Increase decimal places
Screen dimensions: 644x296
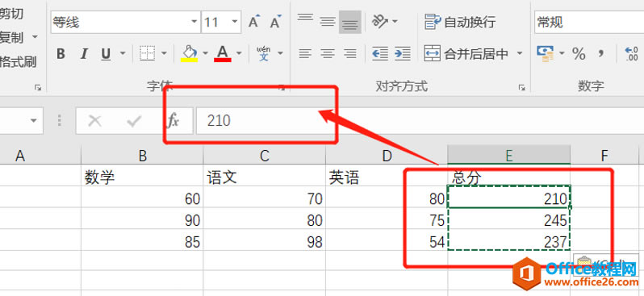coord(631,53)
